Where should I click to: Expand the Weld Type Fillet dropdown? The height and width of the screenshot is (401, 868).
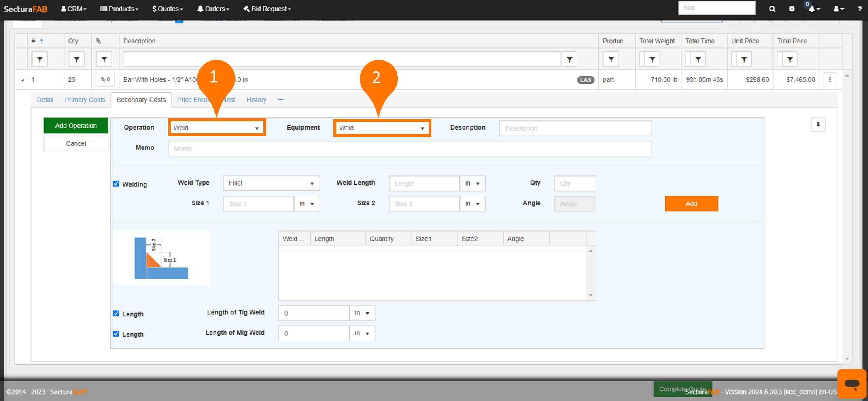(271, 183)
